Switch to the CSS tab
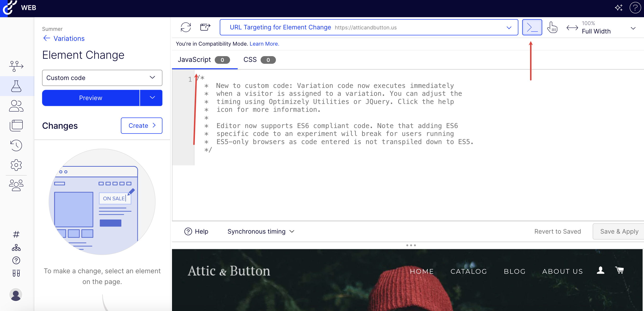 (x=250, y=59)
